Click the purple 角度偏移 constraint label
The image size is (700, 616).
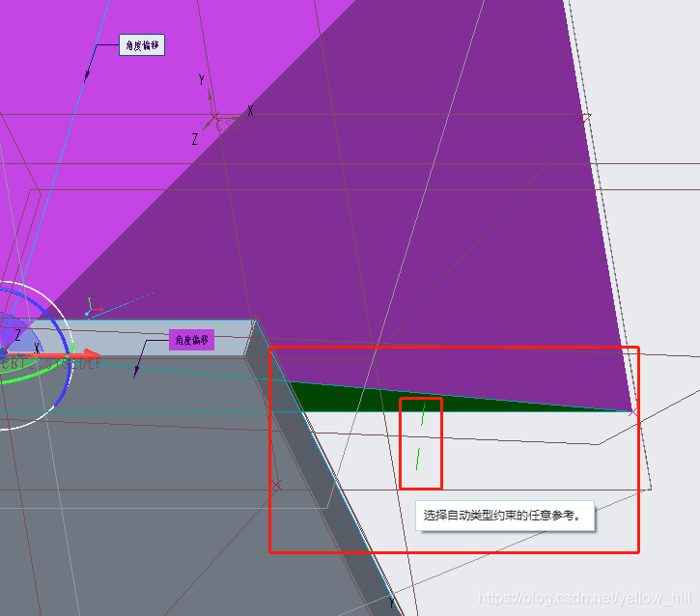pyautogui.click(x=190, y=340)
